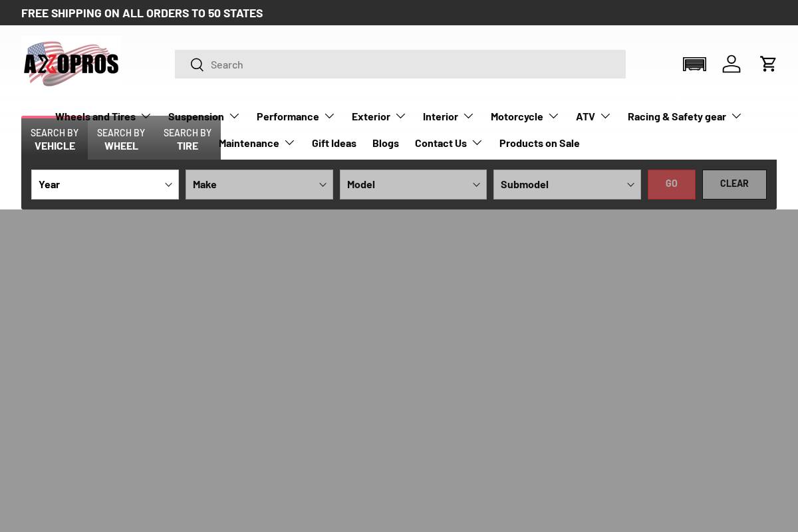Screen dimensions: 798x532
Task: Open the Year dropdown
Action: point(105,184)
